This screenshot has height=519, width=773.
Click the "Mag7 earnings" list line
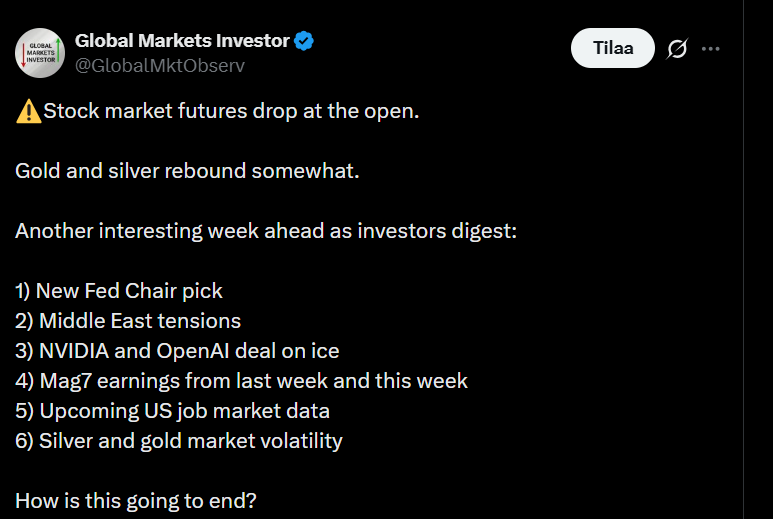(x=241, y=381)
